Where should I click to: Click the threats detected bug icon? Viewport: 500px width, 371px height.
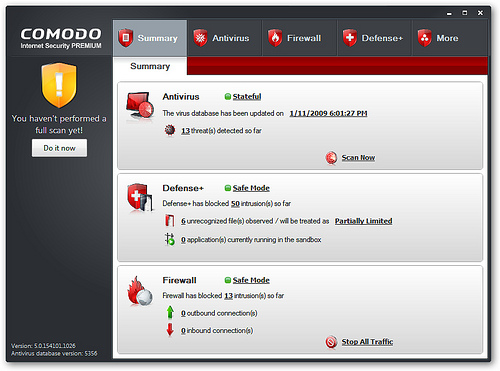(170, 130)
